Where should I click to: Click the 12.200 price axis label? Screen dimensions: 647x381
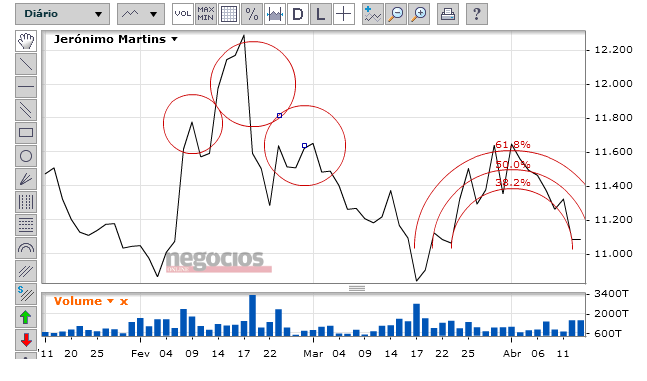[x=613, y=50]
